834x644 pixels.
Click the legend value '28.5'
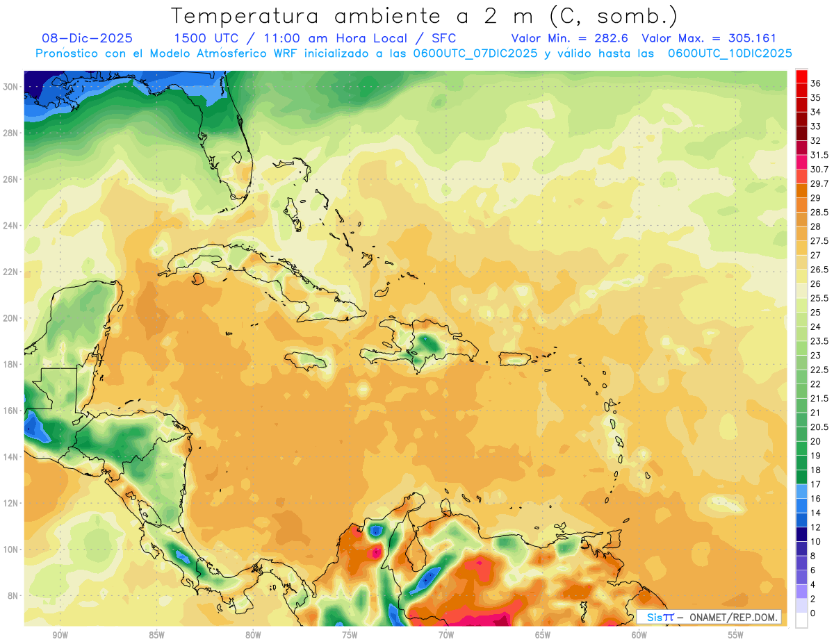coord(819,213)
